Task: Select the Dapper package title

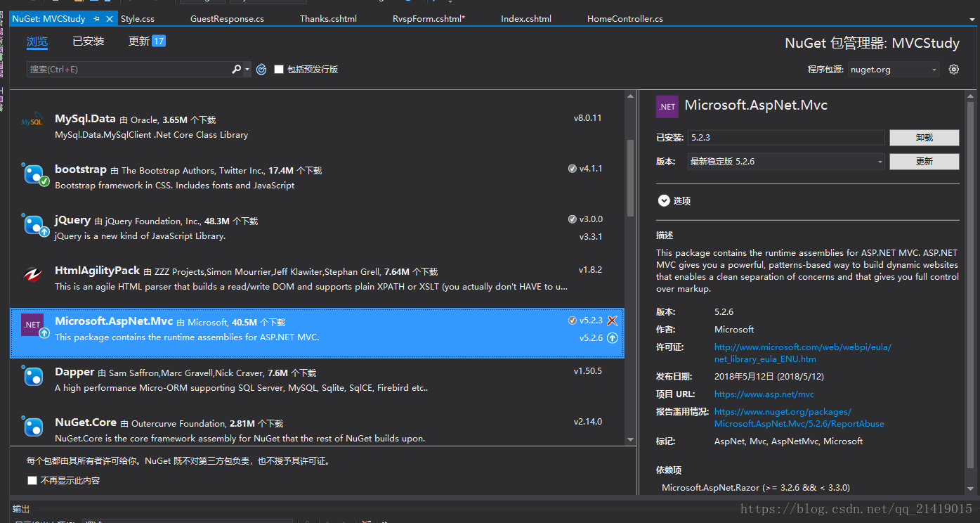Action: [x=74, y=373]
